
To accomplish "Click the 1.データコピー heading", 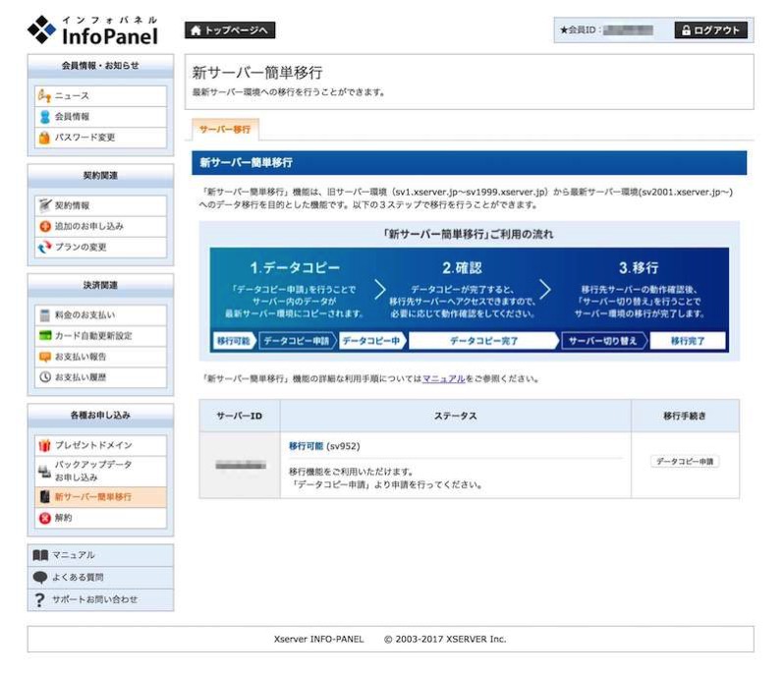I will coord(295,267).
